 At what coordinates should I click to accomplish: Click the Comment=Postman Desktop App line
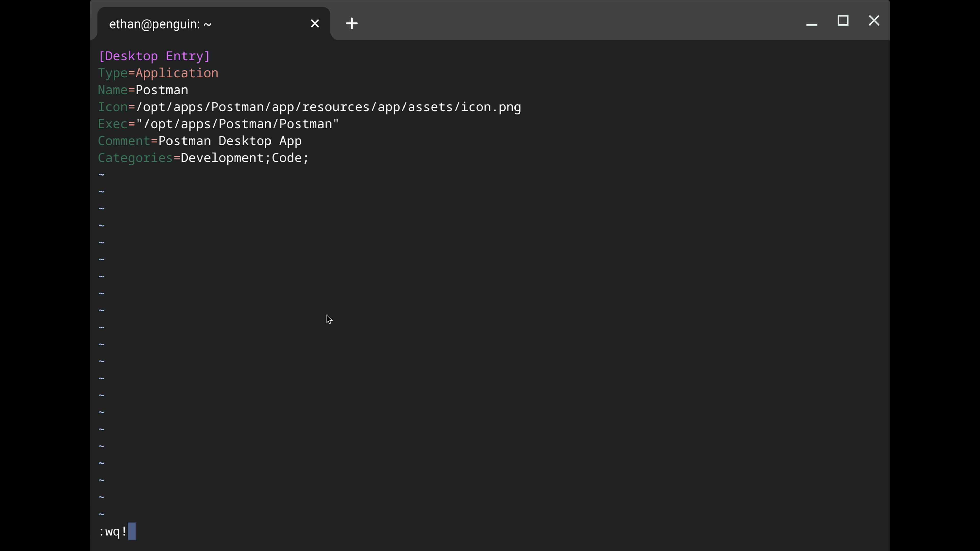[x=200, y=141]
